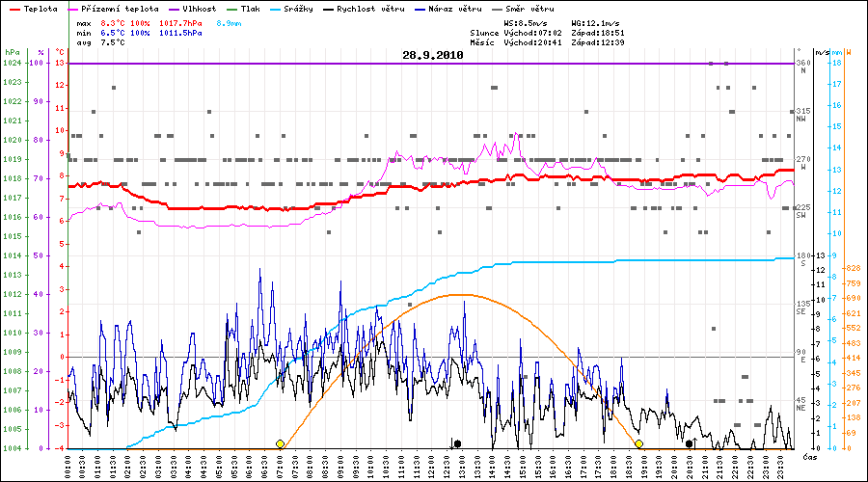Click the average temperature value 7.5°C
This screenshot has height=482, width=868.
point(113,42)
